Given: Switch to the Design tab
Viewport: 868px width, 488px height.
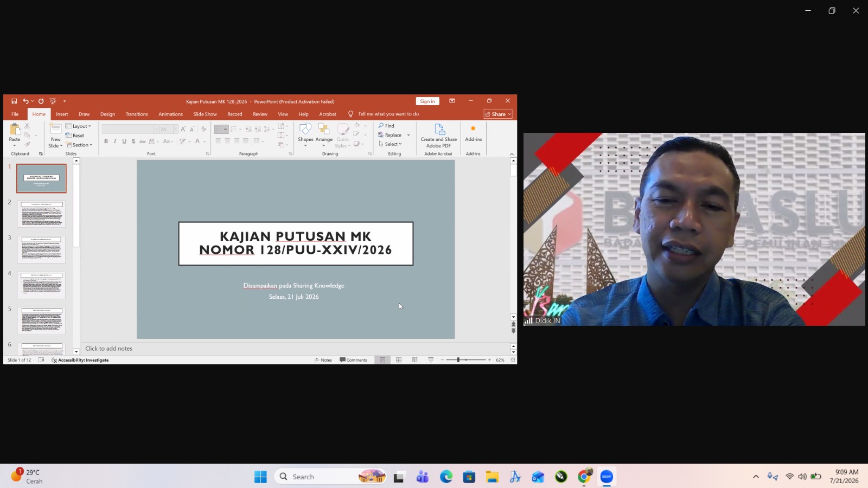Looking at the screenshot, I should tap(107, 114).
